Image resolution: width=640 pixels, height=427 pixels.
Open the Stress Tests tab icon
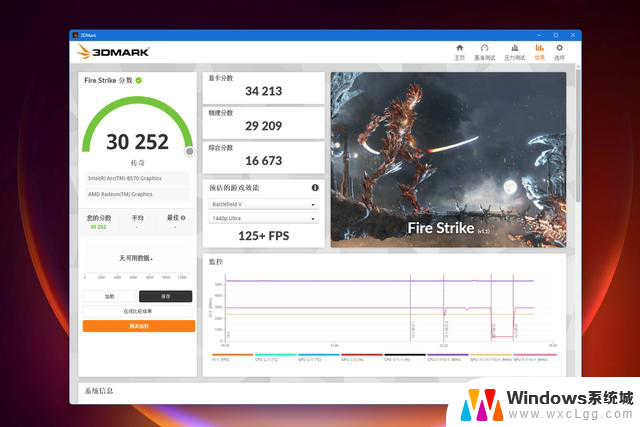coord(515,48)
